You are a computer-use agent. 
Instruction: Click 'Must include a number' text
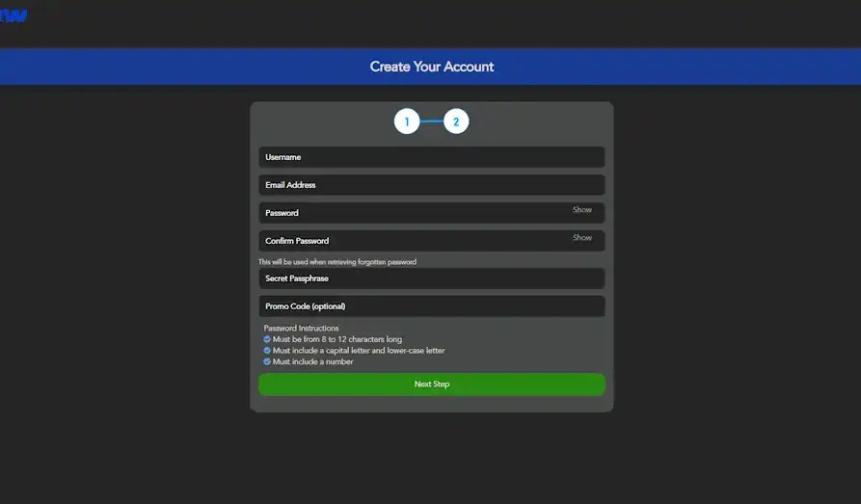313,361
